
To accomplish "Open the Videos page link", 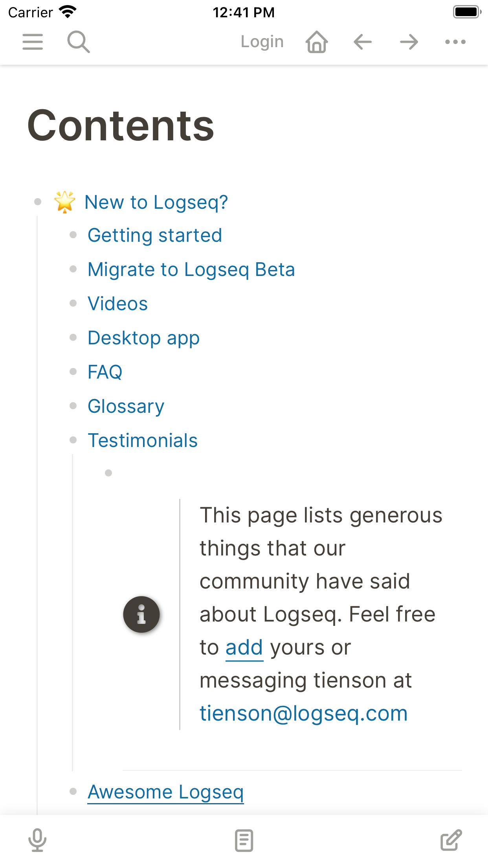I will click(118, 304).
